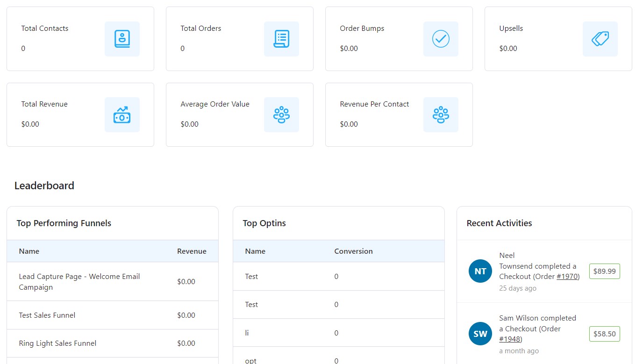Click Sam Wilson's SW avatar badge

point(480,334)
